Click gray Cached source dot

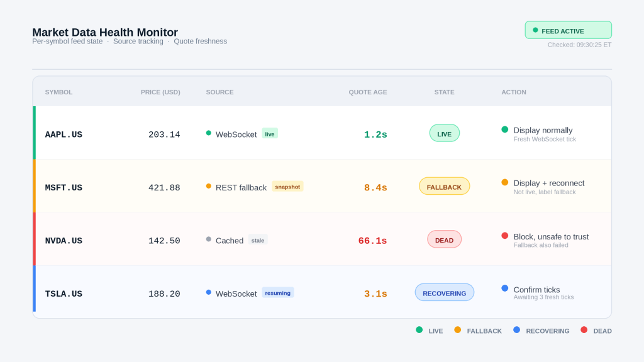click(209, 239)
